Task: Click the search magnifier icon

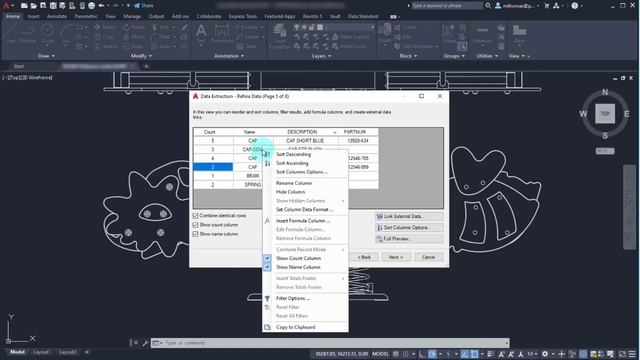Action: (x=488, y=6)
